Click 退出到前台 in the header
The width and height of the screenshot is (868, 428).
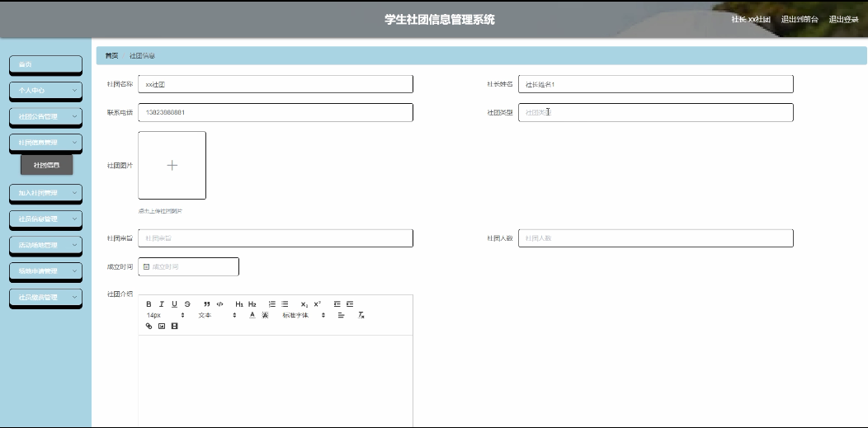[800, 19]
